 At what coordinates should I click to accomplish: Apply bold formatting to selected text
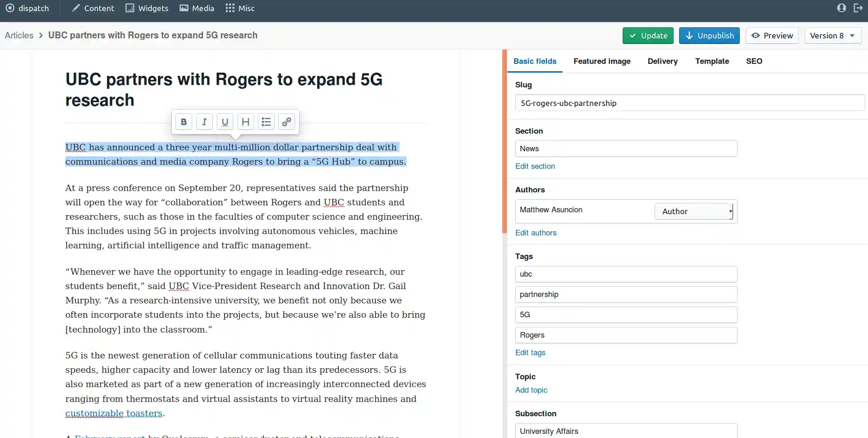pos(184,122)
